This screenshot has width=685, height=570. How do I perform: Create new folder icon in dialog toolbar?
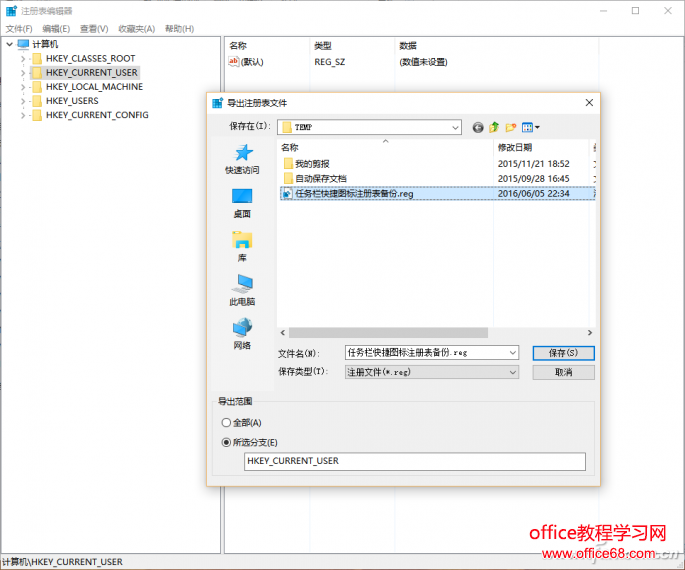click(x=511, y=127)
